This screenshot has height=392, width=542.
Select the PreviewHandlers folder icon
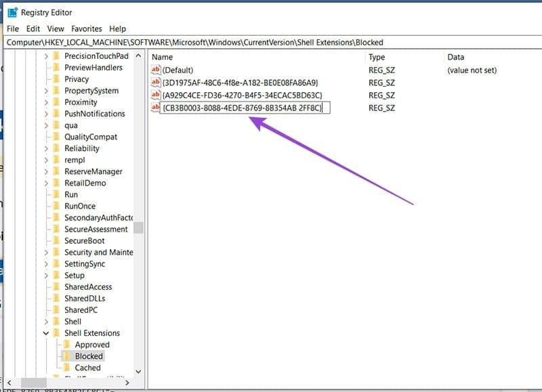56,67
